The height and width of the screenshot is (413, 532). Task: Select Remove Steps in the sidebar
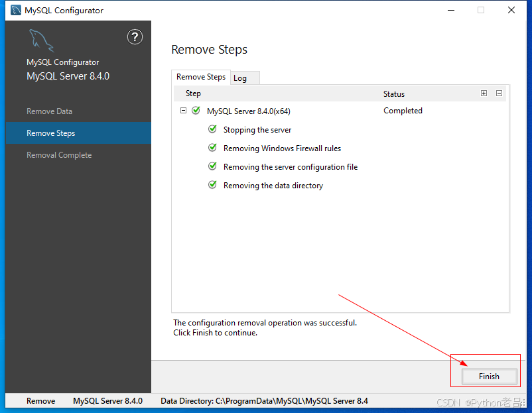(78, 133)
